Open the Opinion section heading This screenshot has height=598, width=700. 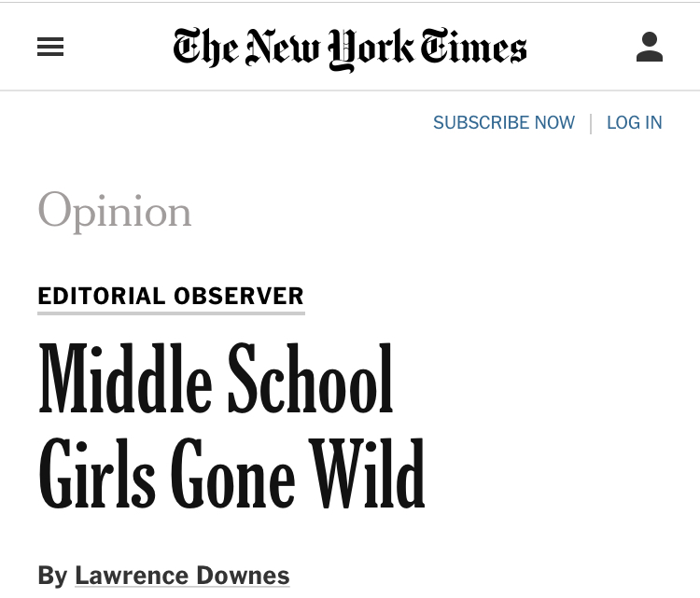pos(115,211)
